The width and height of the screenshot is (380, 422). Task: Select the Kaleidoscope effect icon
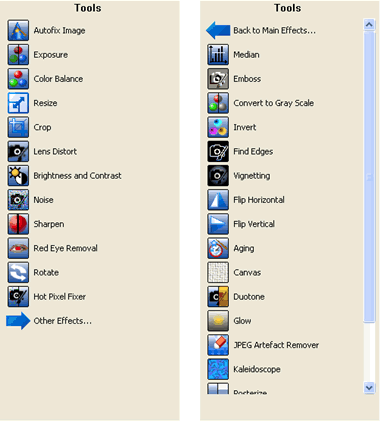coord(218,369)
